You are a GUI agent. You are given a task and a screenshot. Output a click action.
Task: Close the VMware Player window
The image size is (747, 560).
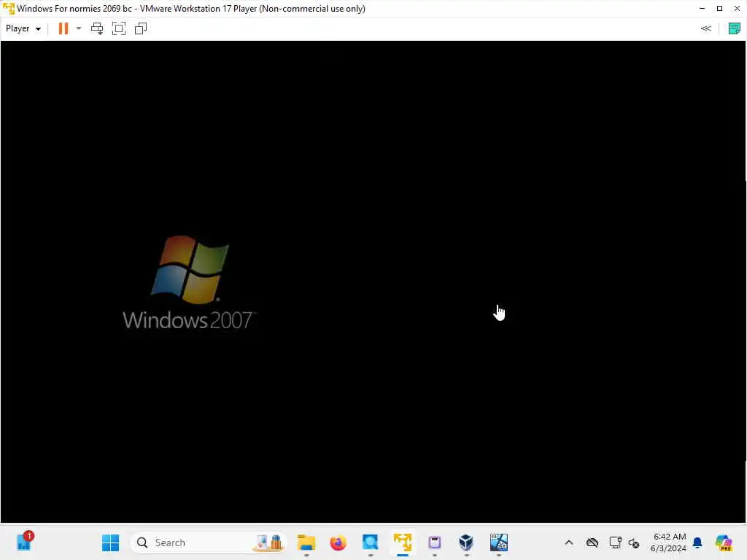[737, 9]
